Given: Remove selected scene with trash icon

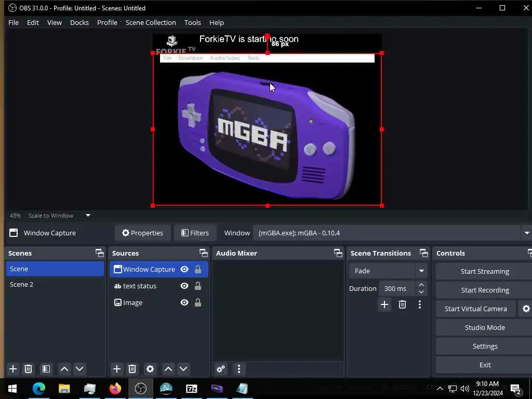Looking at the screenshot, I should 29,369.
